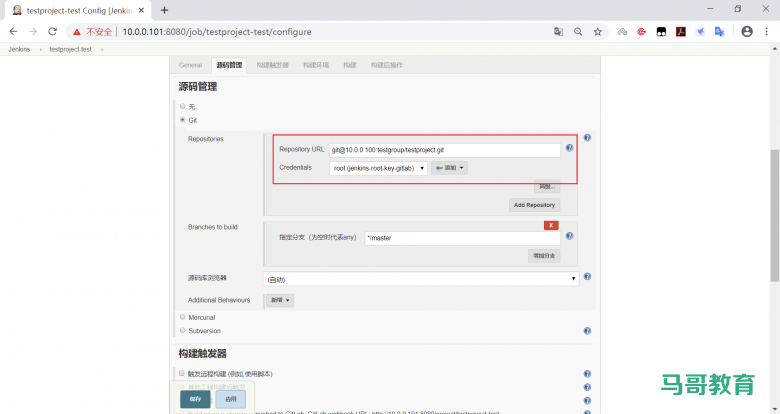The height and width of the screenshot is (414, 780).
Task: Open help icon beside source browser dropdown
Action: [587, 277]
